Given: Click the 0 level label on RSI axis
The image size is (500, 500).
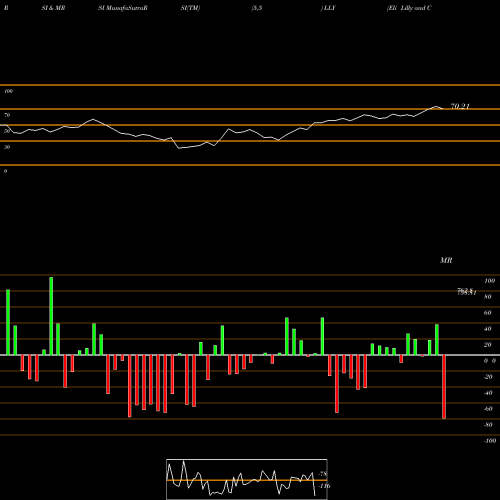Looking at the screenshot, I should pyautogui.click(x=5, y=171).
